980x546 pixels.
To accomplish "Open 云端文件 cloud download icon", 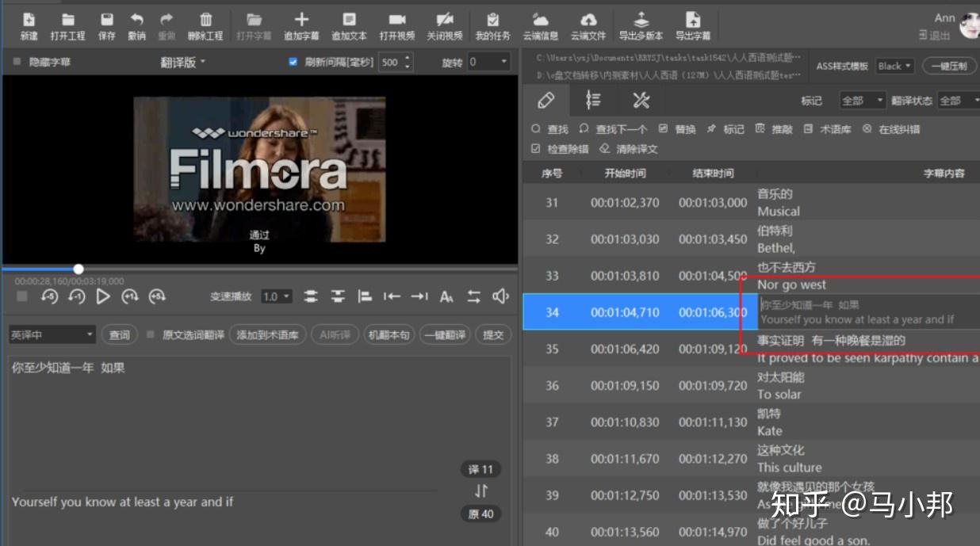I will click(x=588, y=21).
